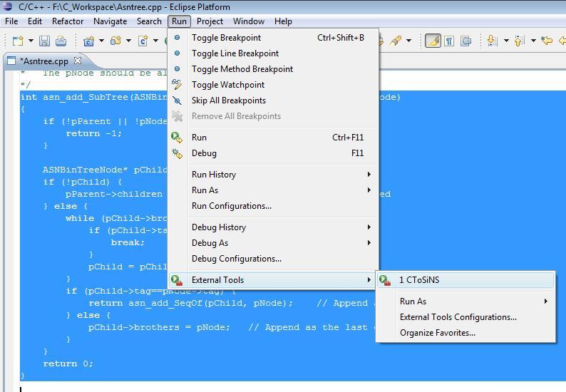Choose Toggle Breakpoint menu entry
The width and height of the screenshot is (566, 392).
pos(273,38)
